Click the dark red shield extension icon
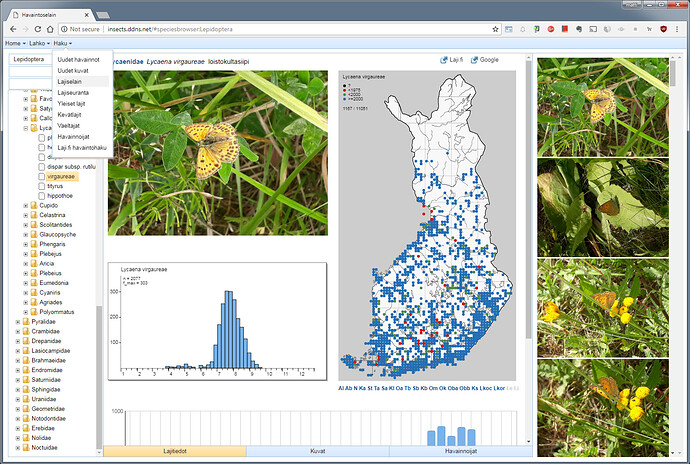690x464 pixels. pos(664,29)
